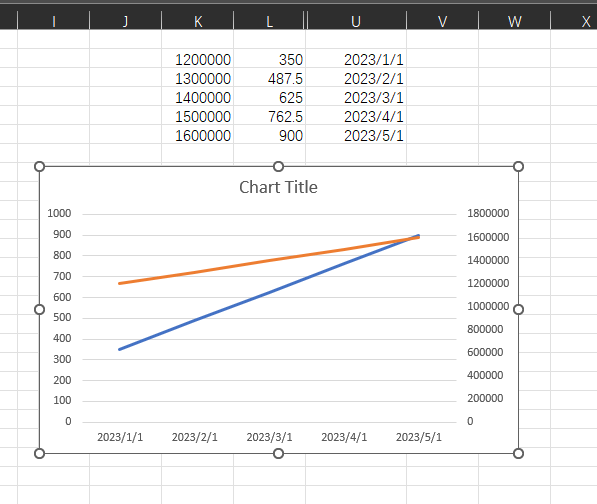Select the orange data series line
Image resolution: width=597 pixels, height=504 pixels.
[x=269, y=261]
